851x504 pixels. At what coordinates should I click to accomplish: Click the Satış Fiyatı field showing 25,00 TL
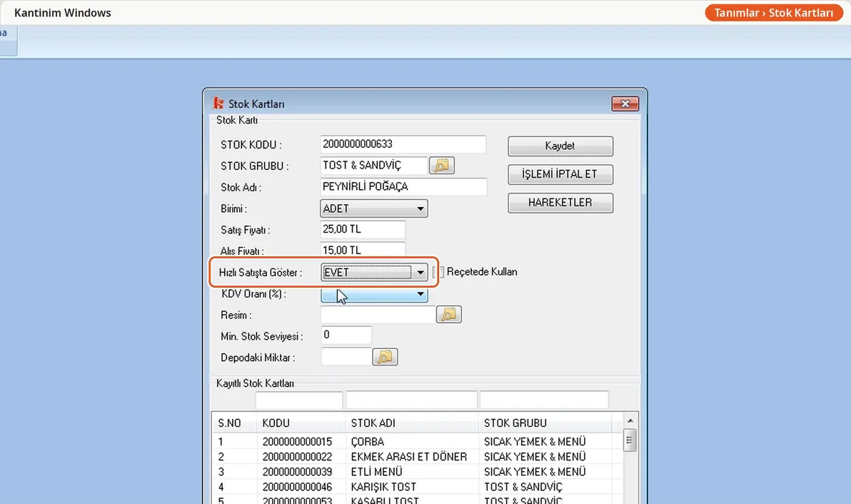[x=363, y=229]
